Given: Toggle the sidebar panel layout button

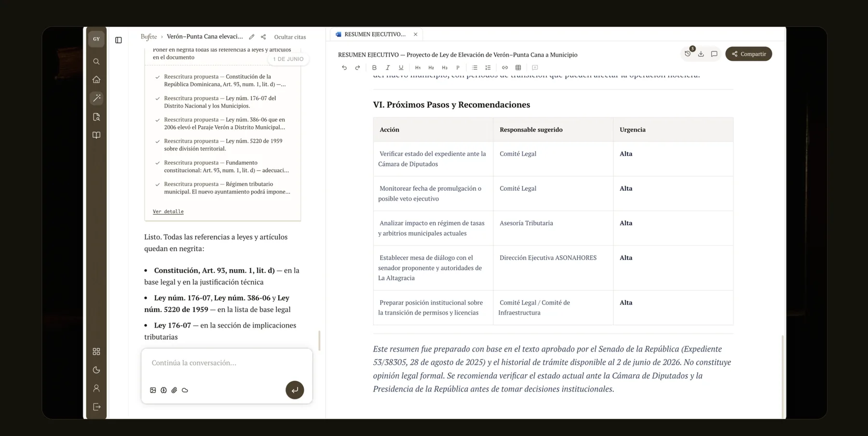Looking at the screenshot, I should point(119,40).
